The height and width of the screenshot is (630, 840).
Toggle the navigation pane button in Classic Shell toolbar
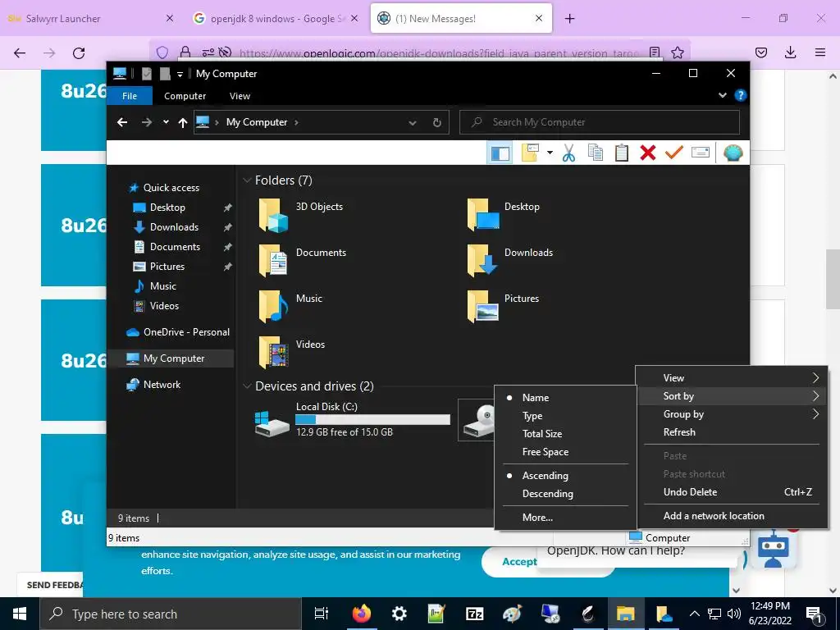[500, 153]
